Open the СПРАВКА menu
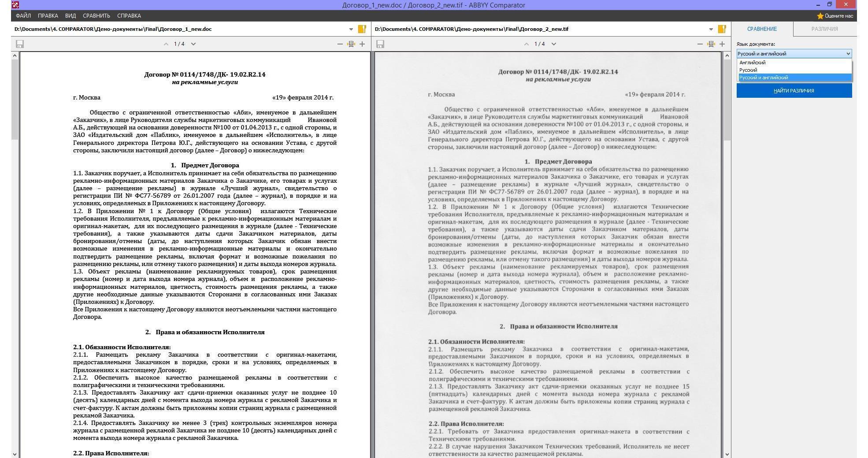The width and height of the screenshot is (868, 458). pos(129,16)
